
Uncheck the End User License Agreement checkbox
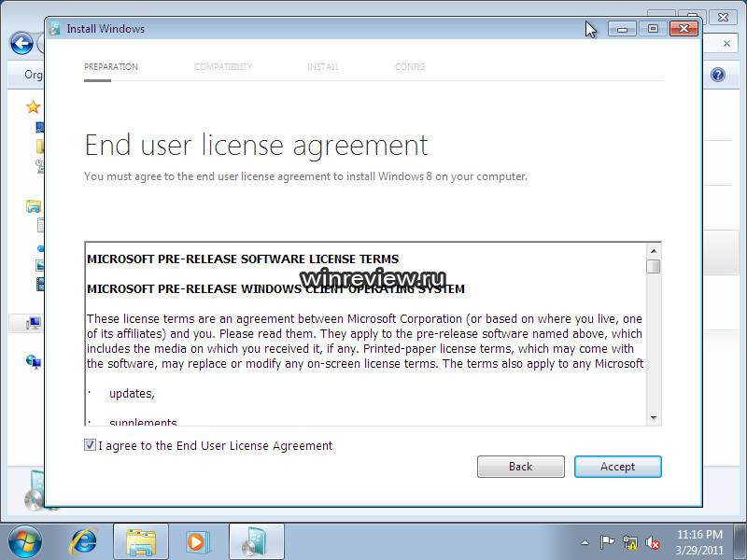click(x=91, y=446)
